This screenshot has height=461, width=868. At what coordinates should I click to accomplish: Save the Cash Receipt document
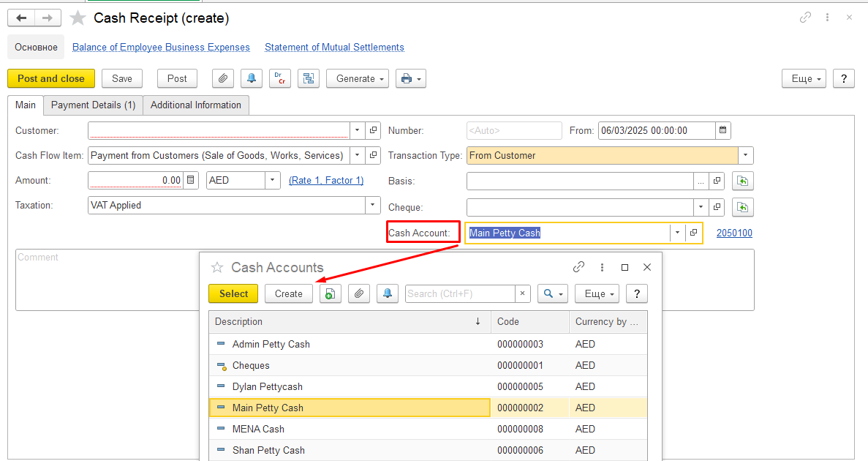click(122, 79)
